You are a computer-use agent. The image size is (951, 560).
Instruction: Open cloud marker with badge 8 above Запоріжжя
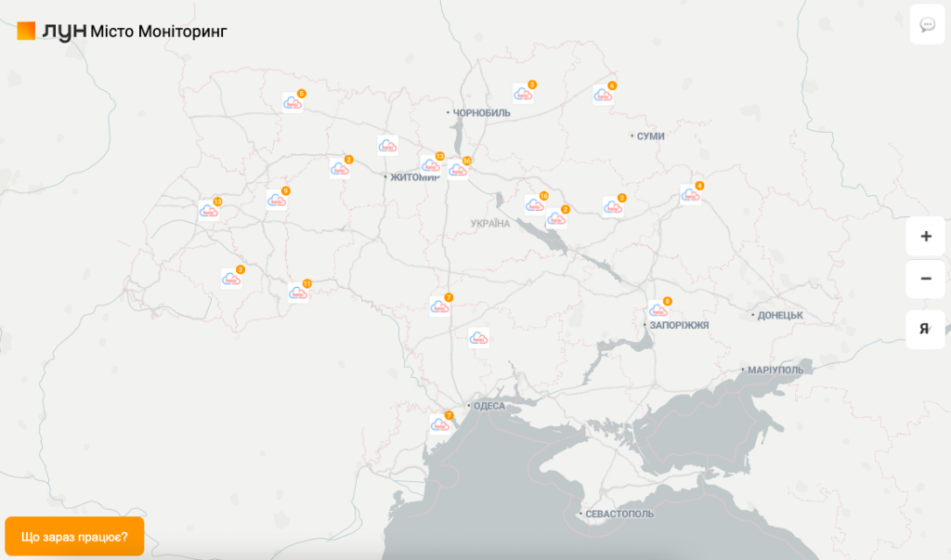point(658,310)
